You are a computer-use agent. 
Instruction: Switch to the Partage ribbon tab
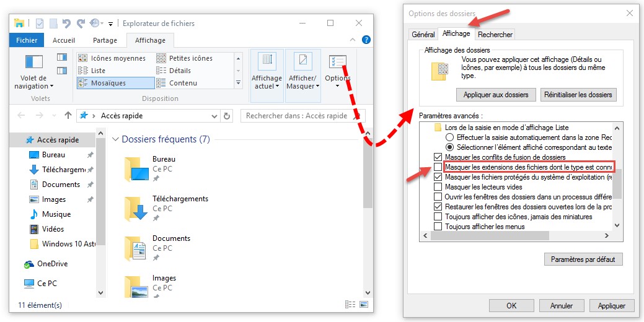(105, 40)
